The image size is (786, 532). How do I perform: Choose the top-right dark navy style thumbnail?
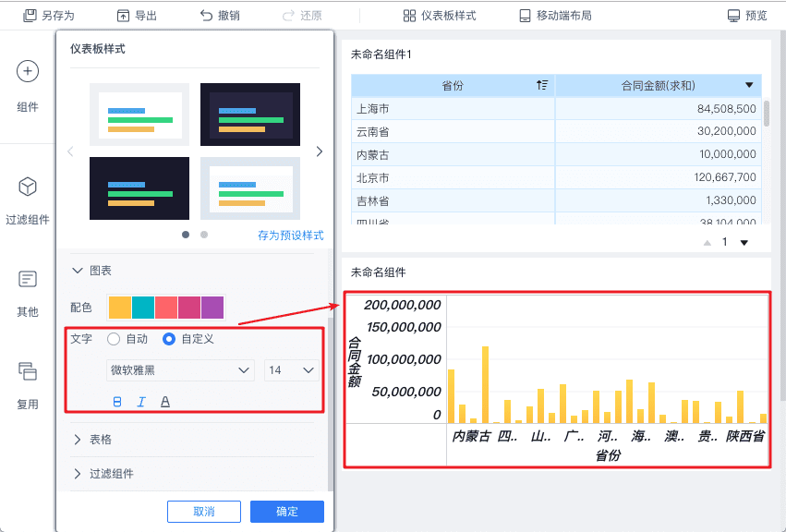[x=250, y=115]
